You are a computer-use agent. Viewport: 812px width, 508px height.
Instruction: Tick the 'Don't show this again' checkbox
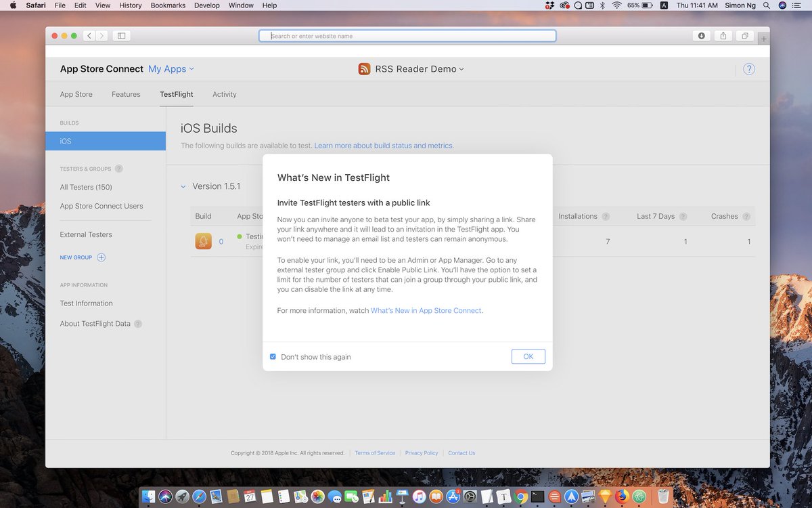coord(273,356)
